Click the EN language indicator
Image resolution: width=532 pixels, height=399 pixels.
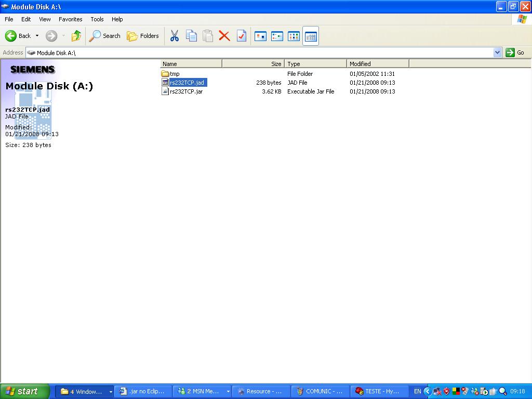(x=417, y=391)
